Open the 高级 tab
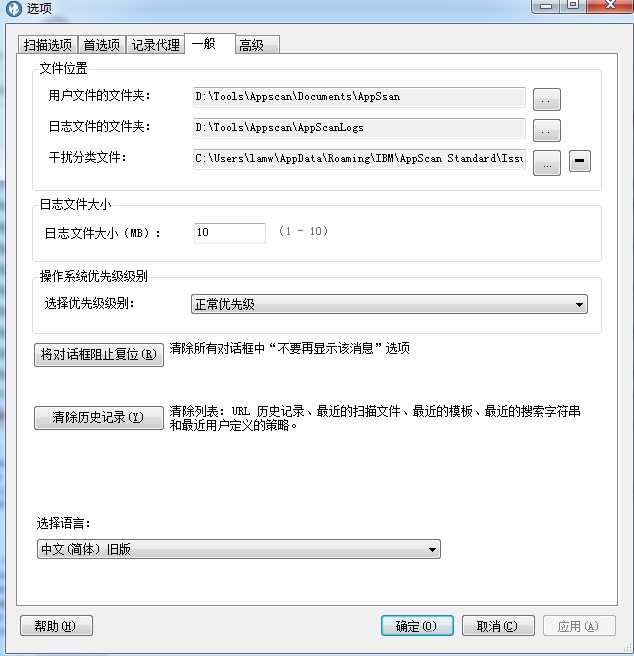 click(x=257, y=45)
